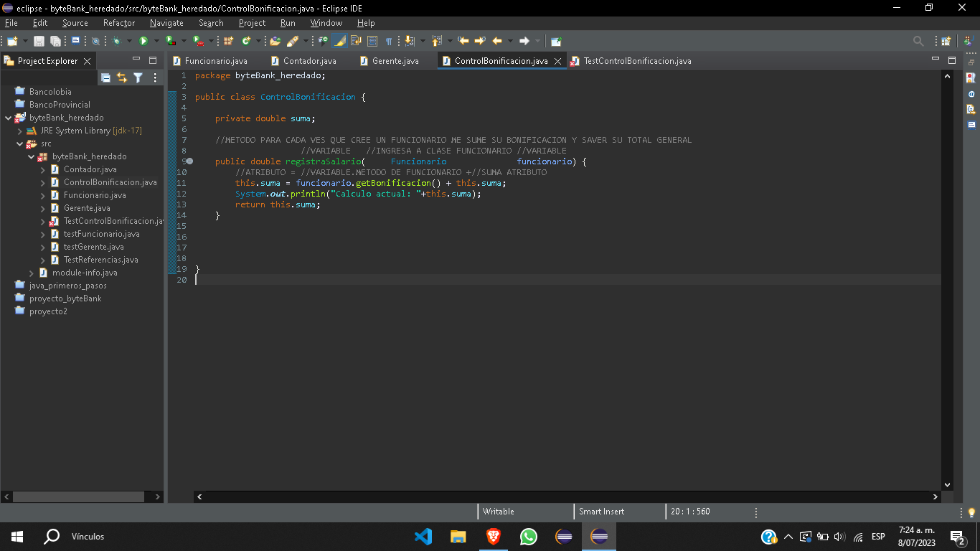Click editor horizontal scroll right arrow
The height and width of the screenshot is (551, 980).
[x=936, y=496]
